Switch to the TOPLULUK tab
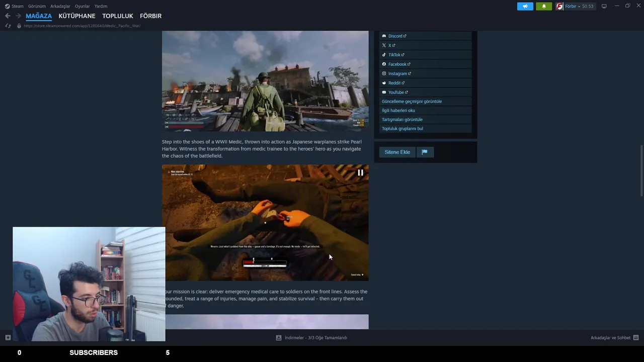Image resolution: width=644 pixels, height=362 pixels. tap(118, 16)
